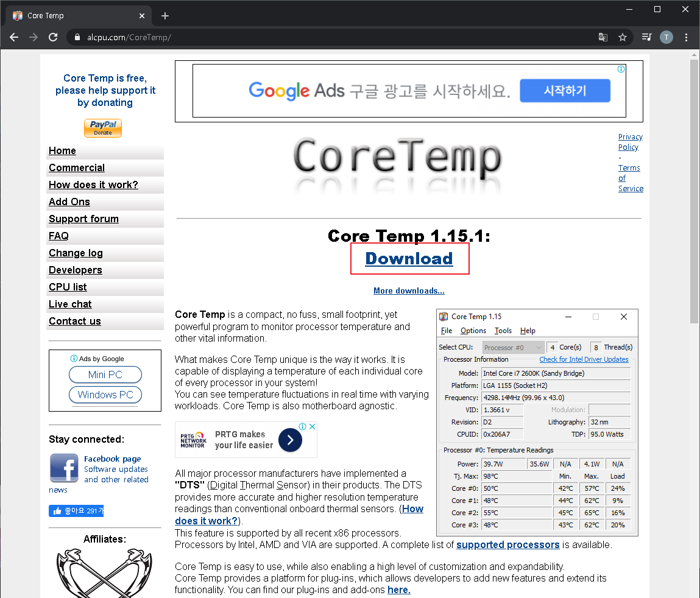Screen dimensions: 700x598
Task: Click the blue 시작하기 ad button
Action: click(565, 91)
